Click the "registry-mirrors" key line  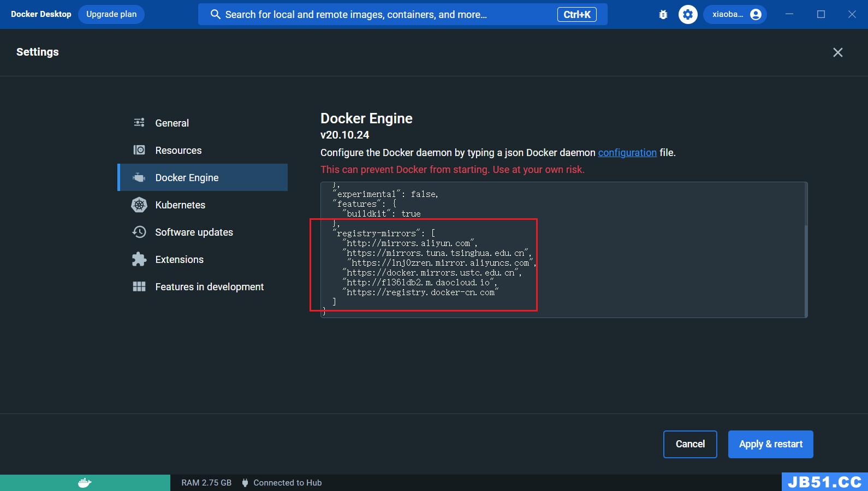(x=384, y=233)
